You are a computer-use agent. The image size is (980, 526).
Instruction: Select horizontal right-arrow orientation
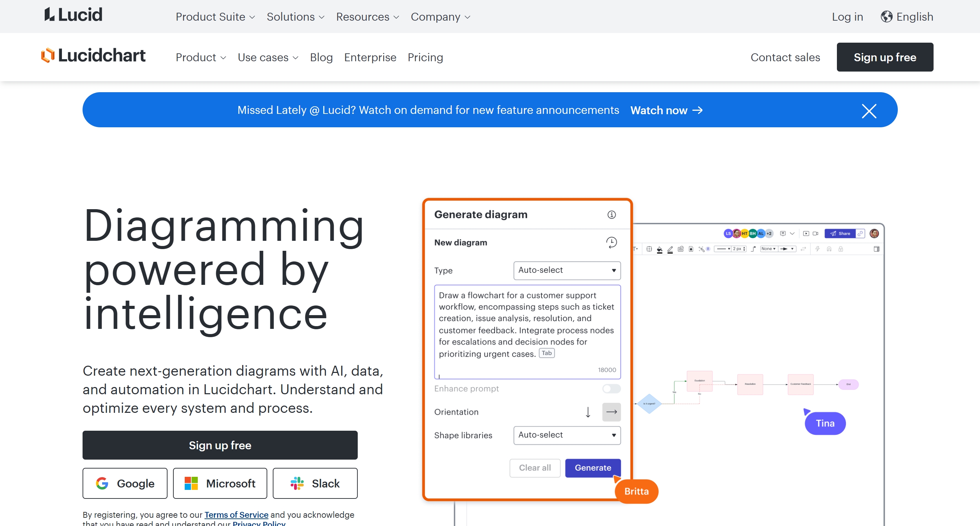click(611, 412)
